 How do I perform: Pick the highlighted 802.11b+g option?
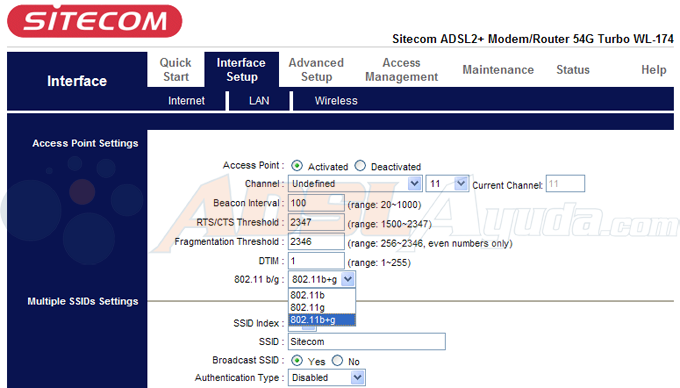tap(322, 320)
